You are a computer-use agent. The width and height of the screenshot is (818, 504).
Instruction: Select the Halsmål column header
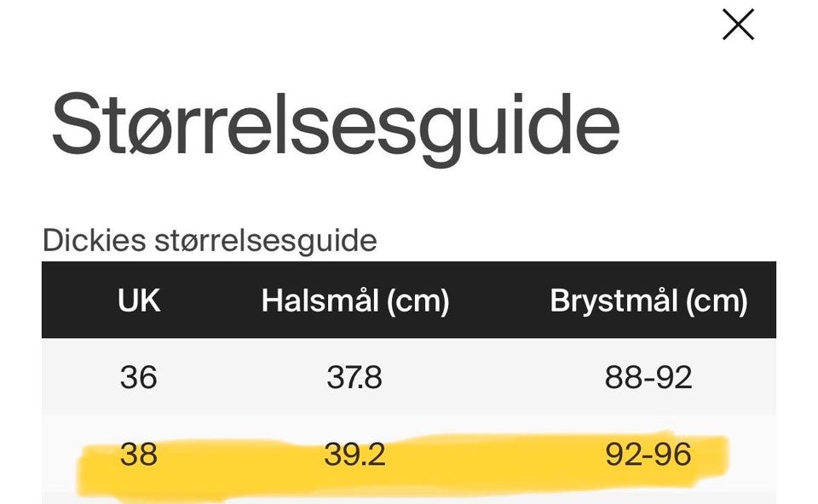tap(354, 301)
